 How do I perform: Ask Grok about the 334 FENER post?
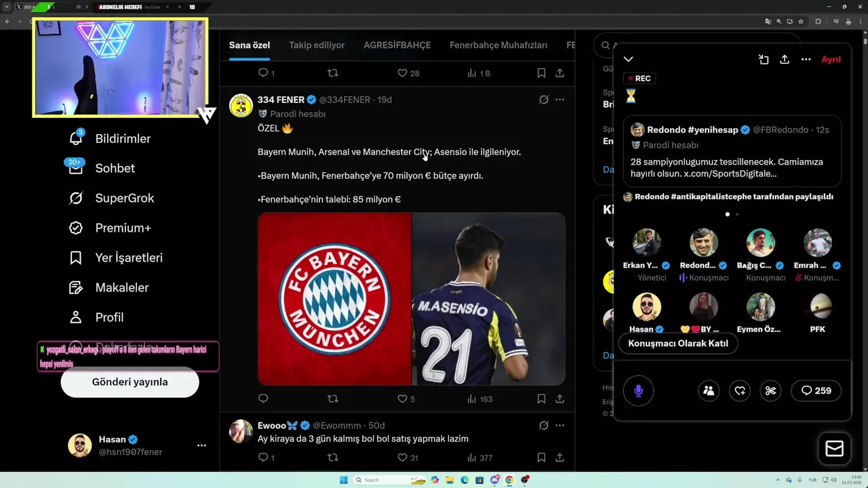pos(543,100)
